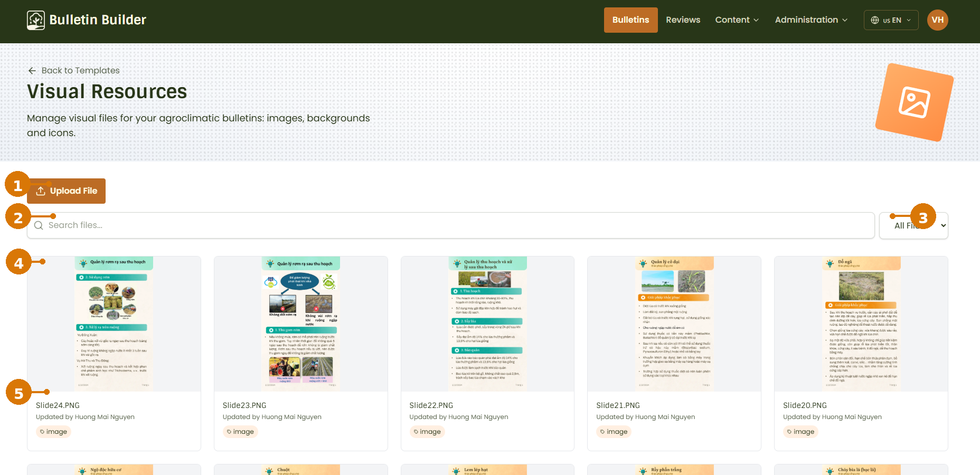Open the Slide20.PNG thumbnail
The width and height of the screenshot is (980, 475).
click(x=861, y=324)
